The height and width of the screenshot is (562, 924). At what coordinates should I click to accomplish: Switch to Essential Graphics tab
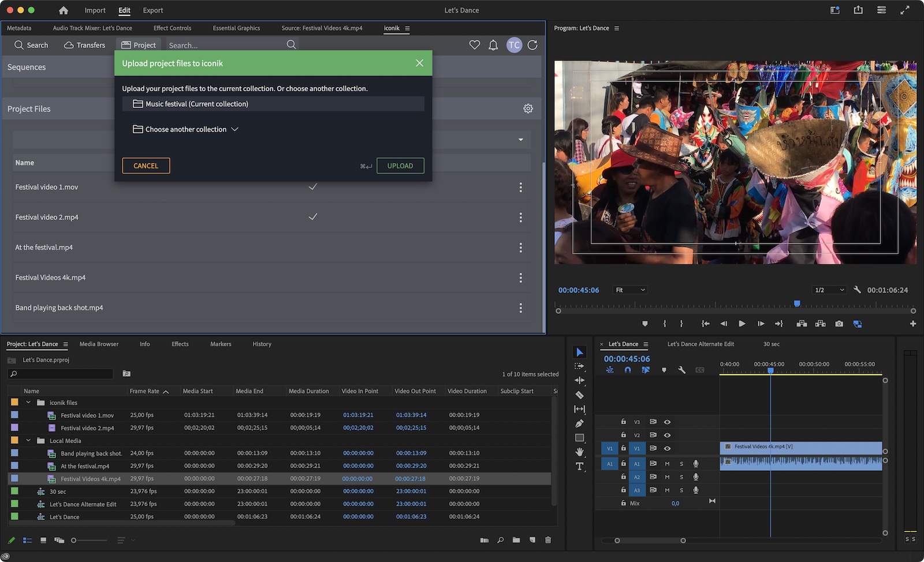tap(236, 28)
